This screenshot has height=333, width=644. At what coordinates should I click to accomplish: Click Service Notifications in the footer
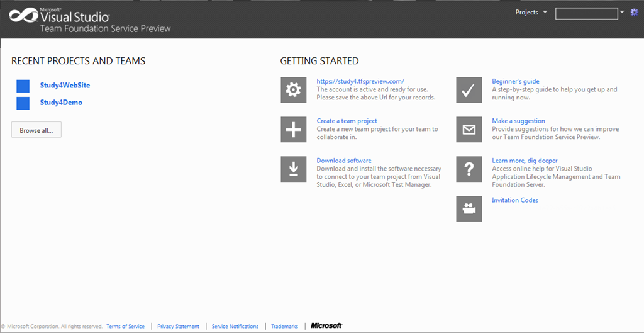pyautogui.click(x=235, y=327)
